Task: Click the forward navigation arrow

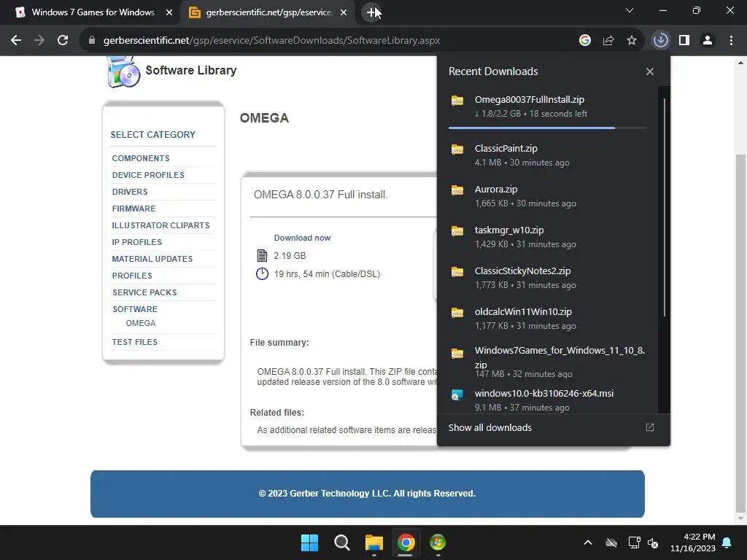Action: [x=39, y=41]
